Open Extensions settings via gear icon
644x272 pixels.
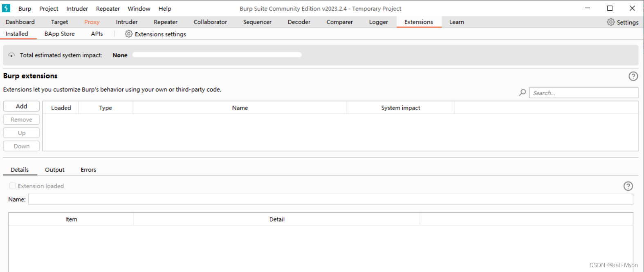pyautogui.click(x=128, y=34)
